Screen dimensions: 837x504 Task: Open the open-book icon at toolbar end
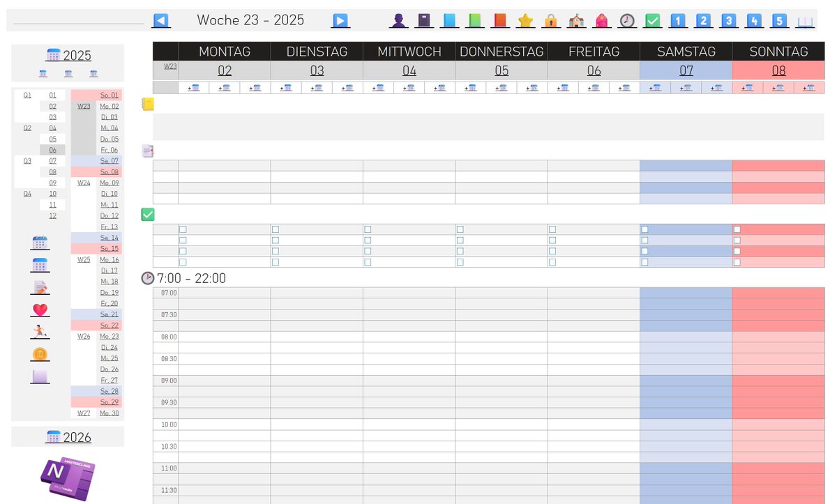(x=805, y=21)
